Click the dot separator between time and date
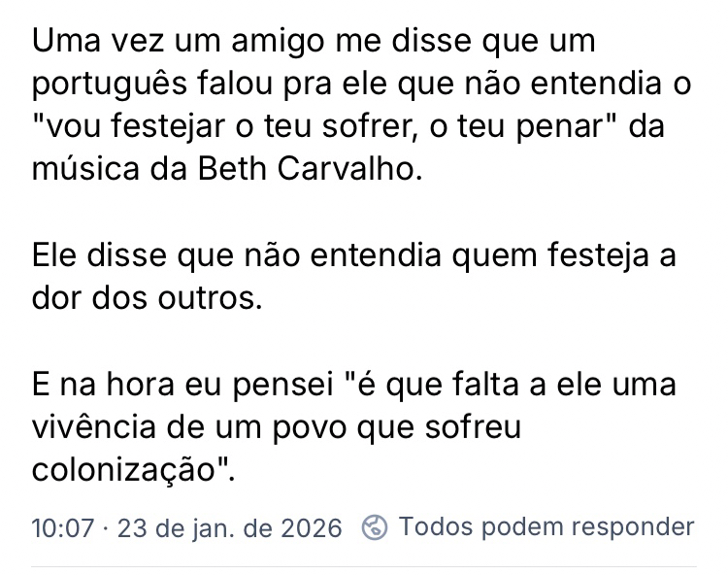The height and width of the screenshot is (575, 728). [x=109, y=528]
